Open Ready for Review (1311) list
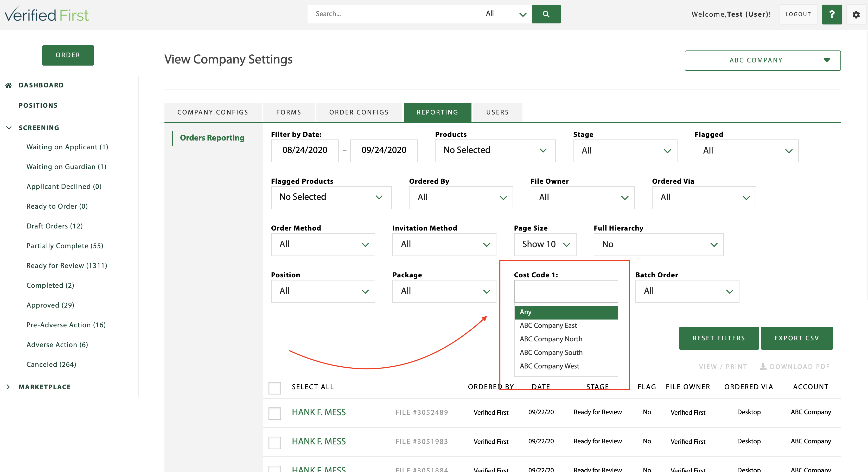The width and height of the screenshot is (868, 472). coord(67,266)
